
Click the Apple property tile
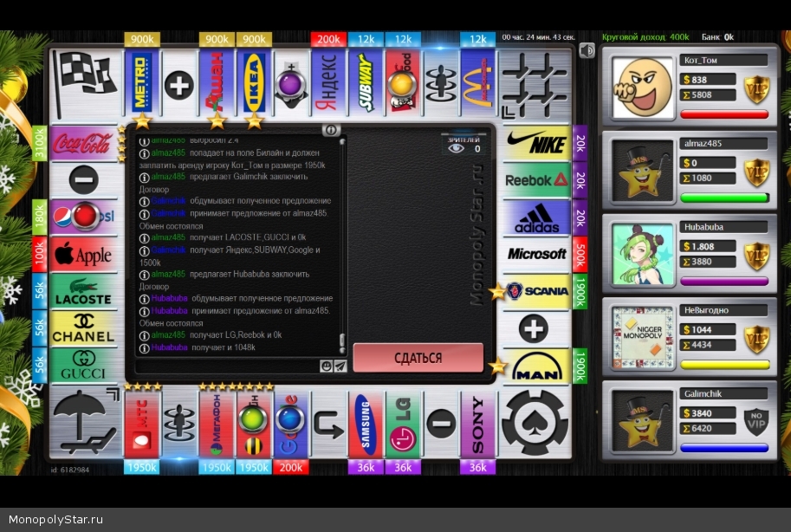84,254
